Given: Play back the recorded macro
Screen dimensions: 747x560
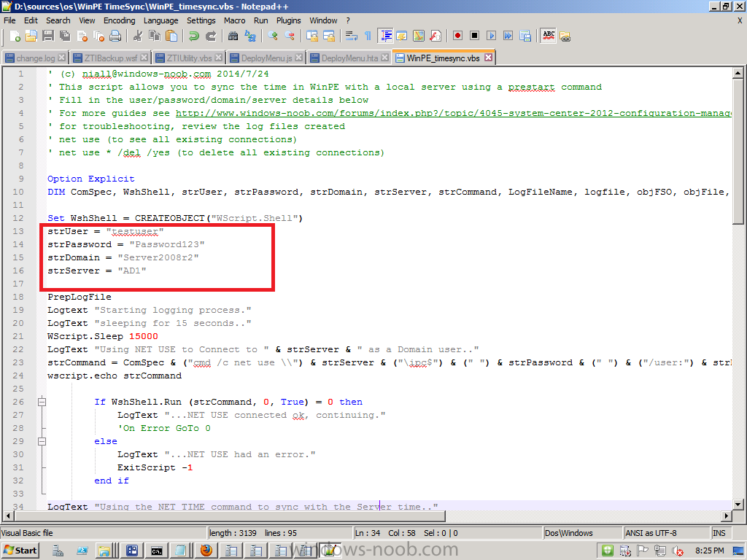Looking at the screenshot, I should pos(491,36).
